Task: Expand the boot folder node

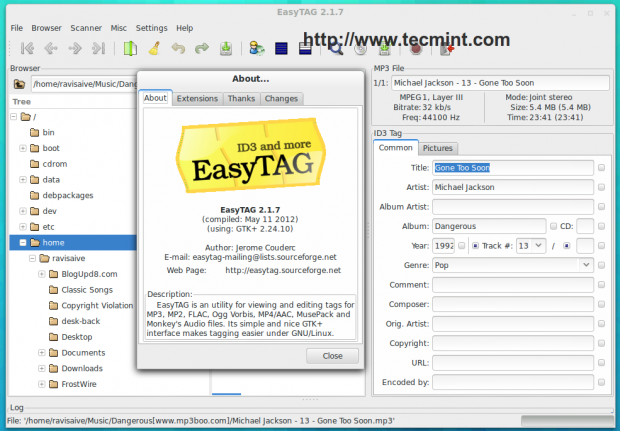Action: pyautogui.click(x=23, y=148)
